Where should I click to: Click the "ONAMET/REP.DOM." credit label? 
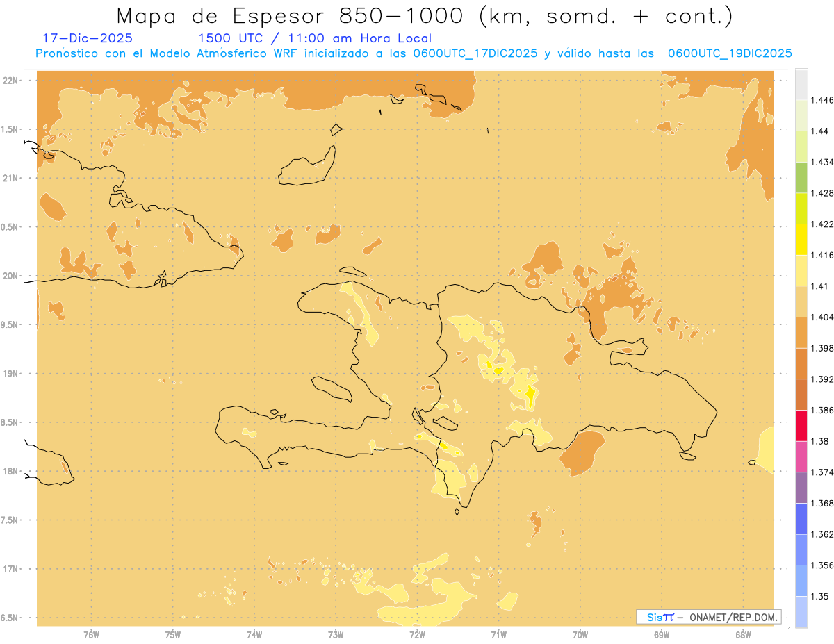tap(734, 617)
